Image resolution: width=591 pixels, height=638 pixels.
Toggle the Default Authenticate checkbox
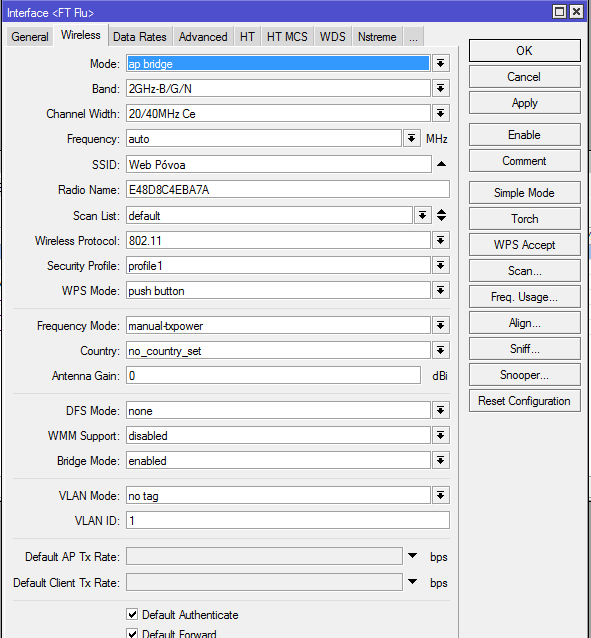pos(132,614)
